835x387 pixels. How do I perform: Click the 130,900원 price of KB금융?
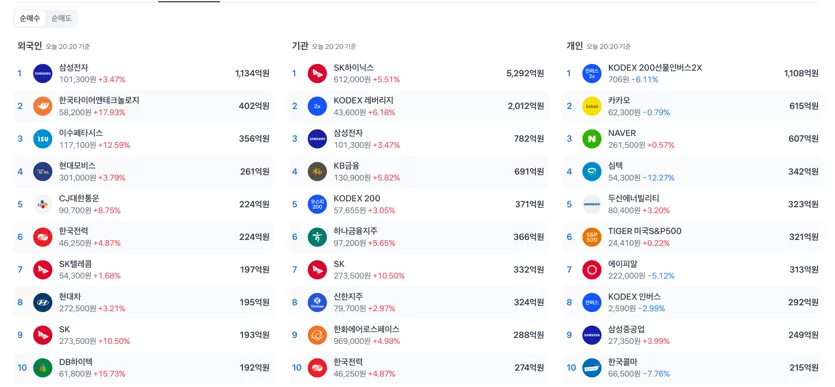click(352, 178)
